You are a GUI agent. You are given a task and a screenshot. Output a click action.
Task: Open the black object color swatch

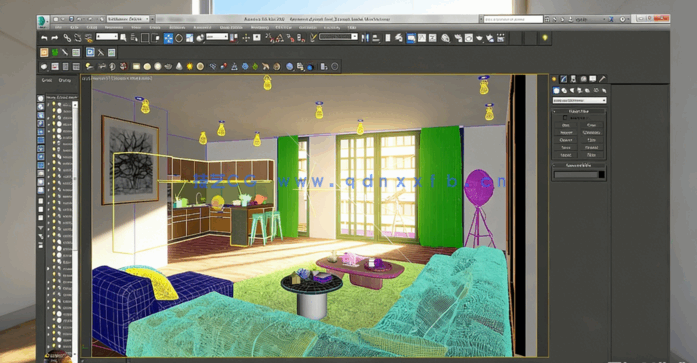click(601, 175)
